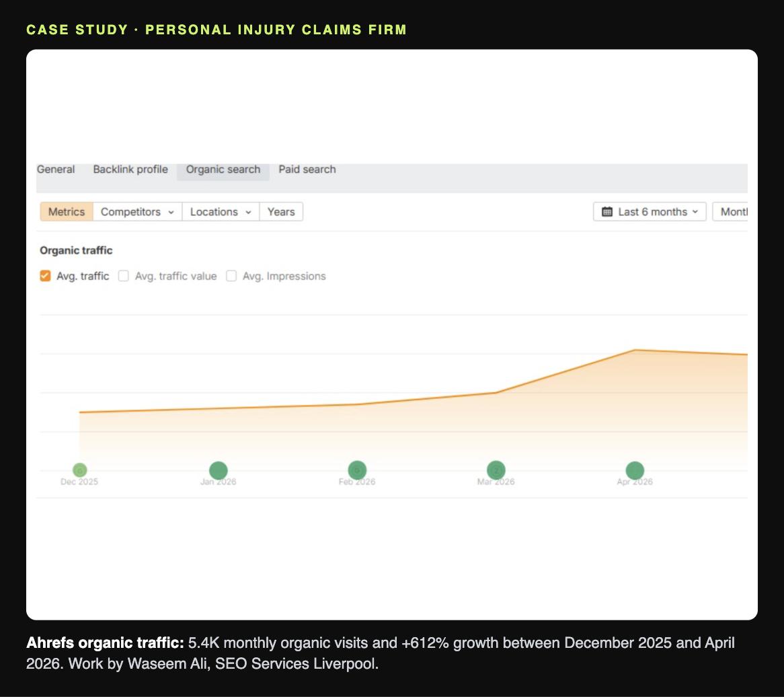Screen dimensions: 784x697
Task: Open the Monthly interval dropdown
Action: pos(730,212)
